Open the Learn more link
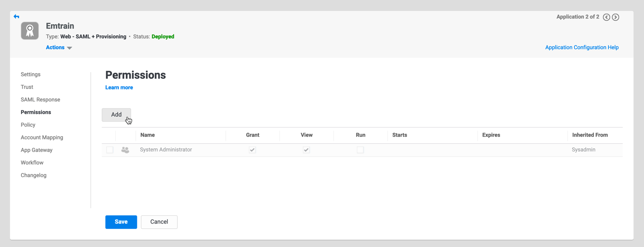Screen dimensions: 644x247 pyautogui.click(x=119, y=87)
